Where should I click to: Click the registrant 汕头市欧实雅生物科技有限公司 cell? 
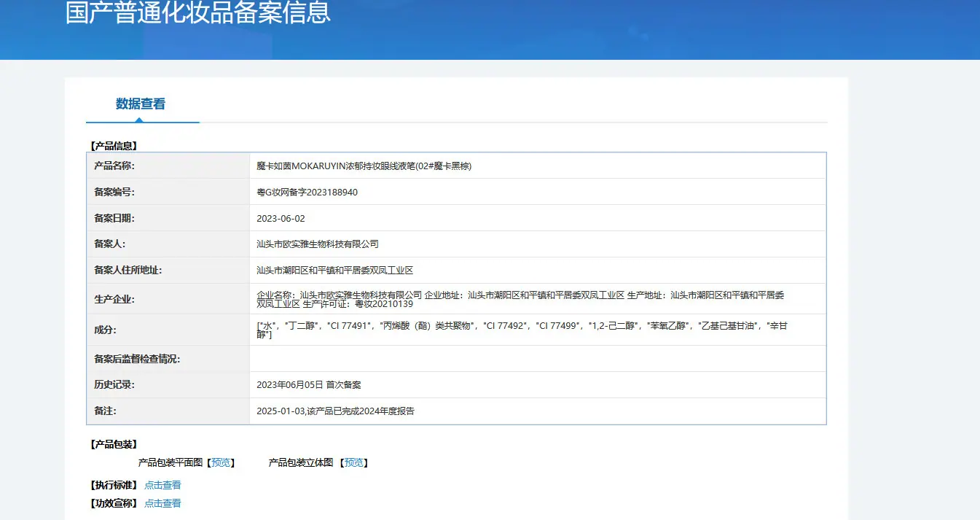coord(538,244)
